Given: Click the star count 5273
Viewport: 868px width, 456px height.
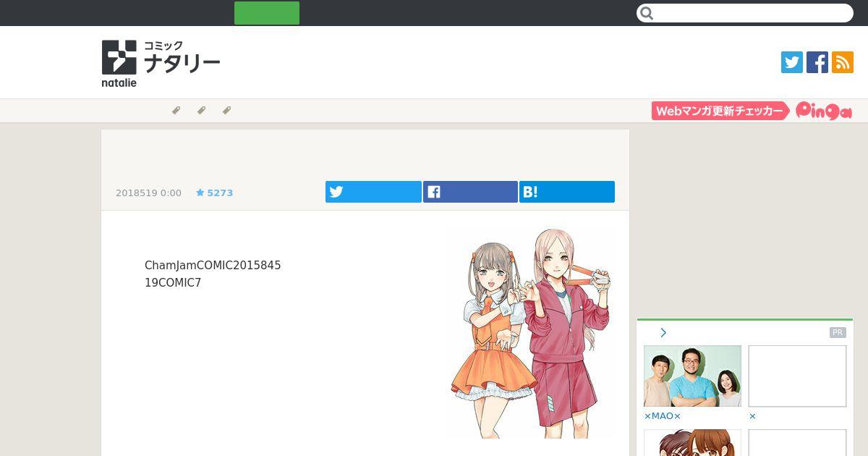Looking at the screenshot, I should point(214,193).
